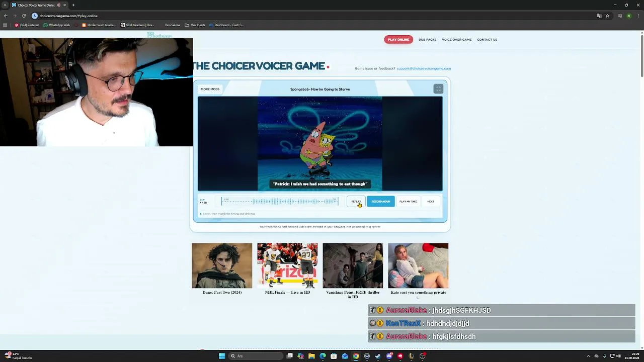Click the address bar URL field
The height and width of the screenshot is (362, 644).
coord(312,16)
